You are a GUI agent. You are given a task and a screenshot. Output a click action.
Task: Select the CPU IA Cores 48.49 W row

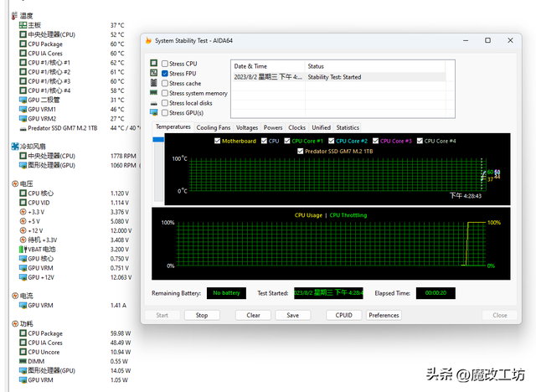click(x=75, y=343)
